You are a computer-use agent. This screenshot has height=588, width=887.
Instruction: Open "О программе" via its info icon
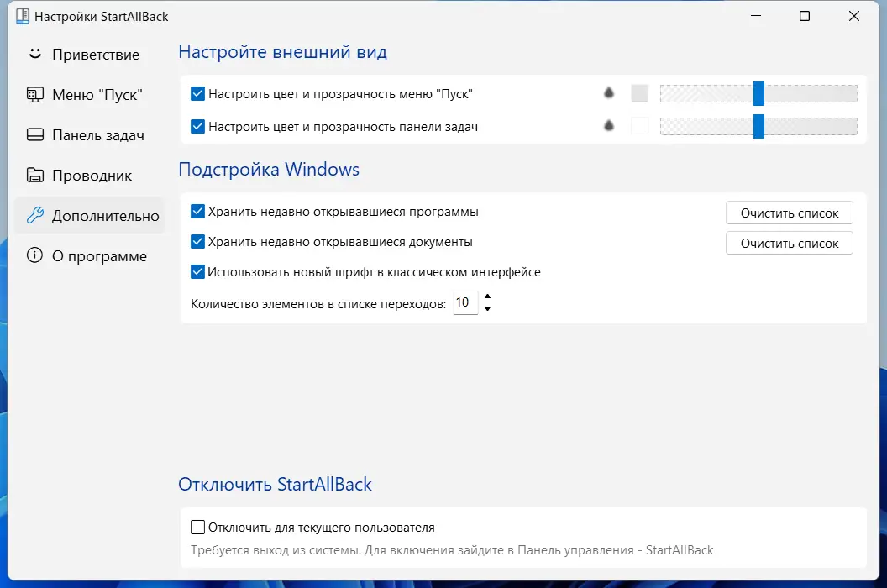[34, 255]
